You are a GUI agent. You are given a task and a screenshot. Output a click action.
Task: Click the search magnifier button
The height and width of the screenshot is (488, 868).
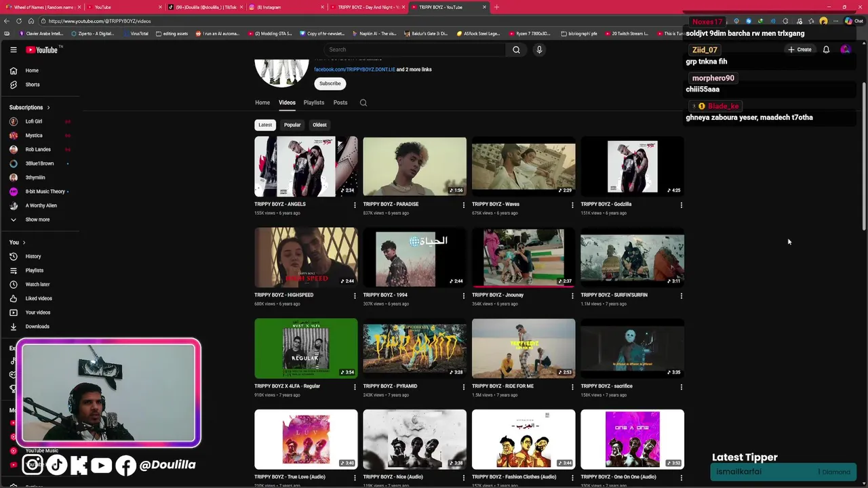[x=516, y=49]
